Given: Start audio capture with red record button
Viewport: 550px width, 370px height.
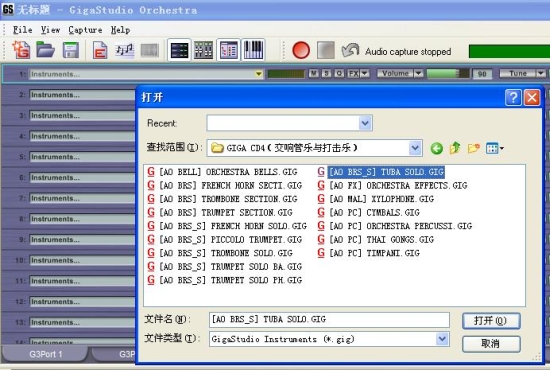Looking at the screenshot, I should click(301, 50).
